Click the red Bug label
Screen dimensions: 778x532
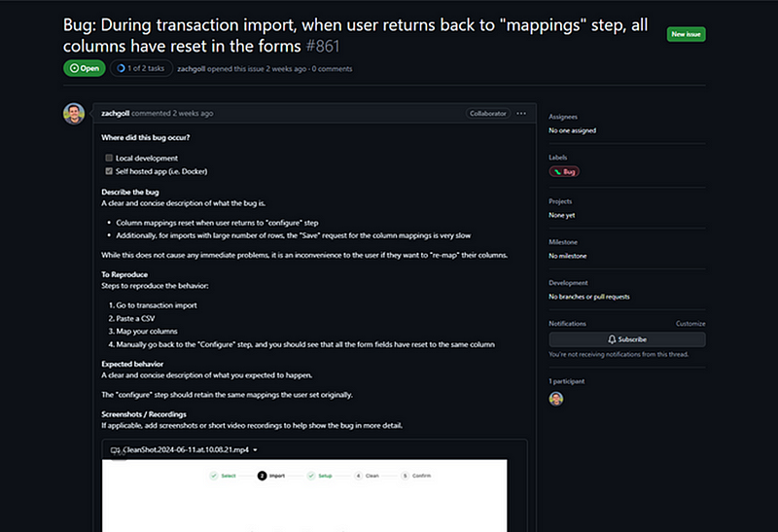[x=564, y=171]
